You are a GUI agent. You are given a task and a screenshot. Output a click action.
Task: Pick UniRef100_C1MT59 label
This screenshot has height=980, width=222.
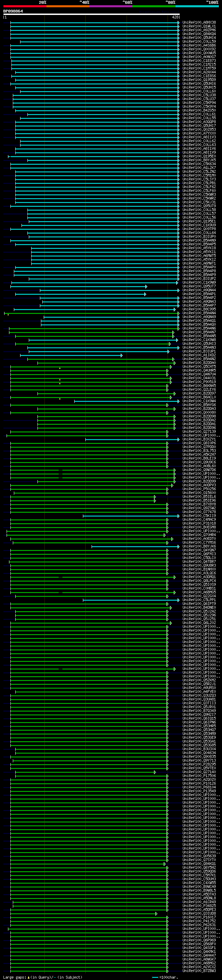pos(199,68)
